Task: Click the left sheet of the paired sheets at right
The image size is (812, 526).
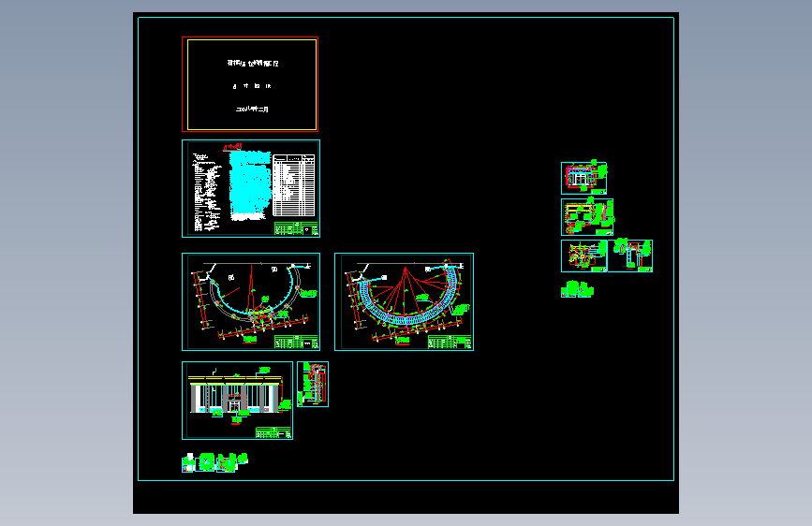Action: coord(584,256)
